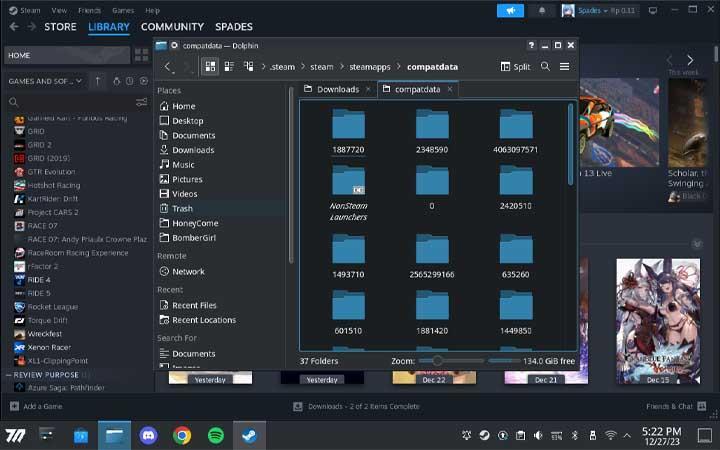Open Dolphin help question mark
720x450 pixels.
coord(531,45)
